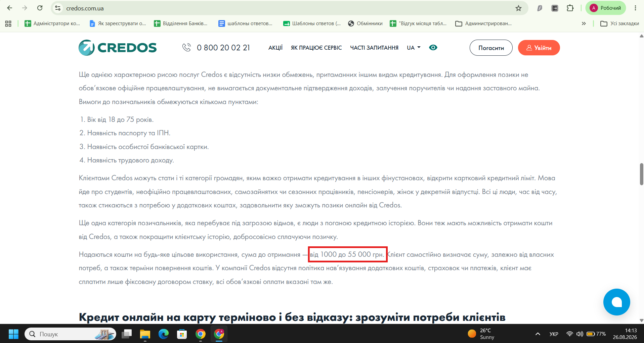Open the шаблоны ответов... bookmark
This screenshot has width=644, height=343.
[x=246, y=23]
